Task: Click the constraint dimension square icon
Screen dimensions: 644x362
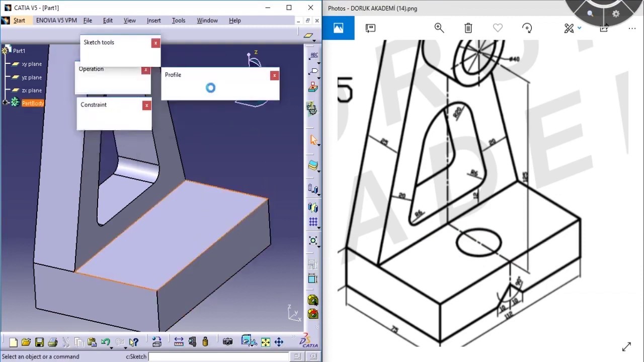Action: [x=313, y=279]
